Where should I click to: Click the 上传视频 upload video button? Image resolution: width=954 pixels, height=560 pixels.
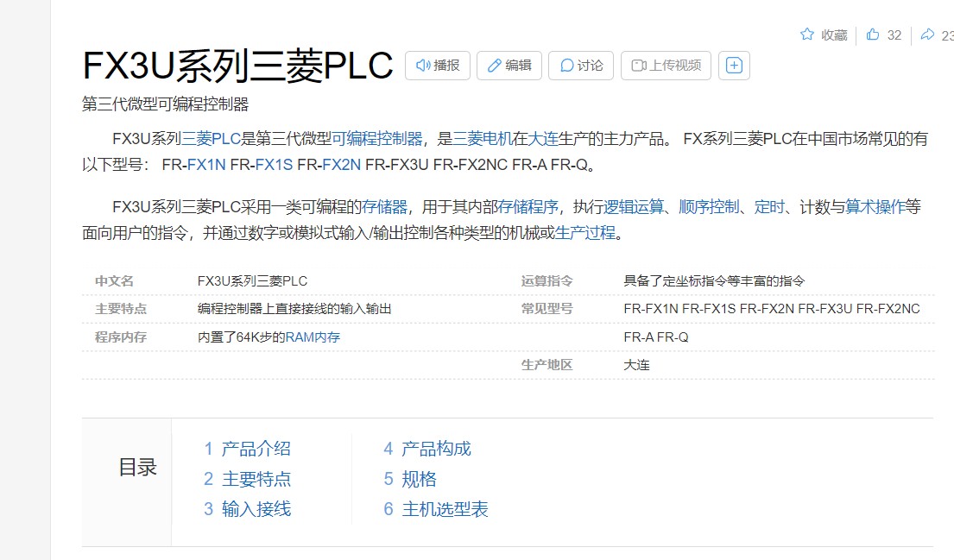coord(666,66)
